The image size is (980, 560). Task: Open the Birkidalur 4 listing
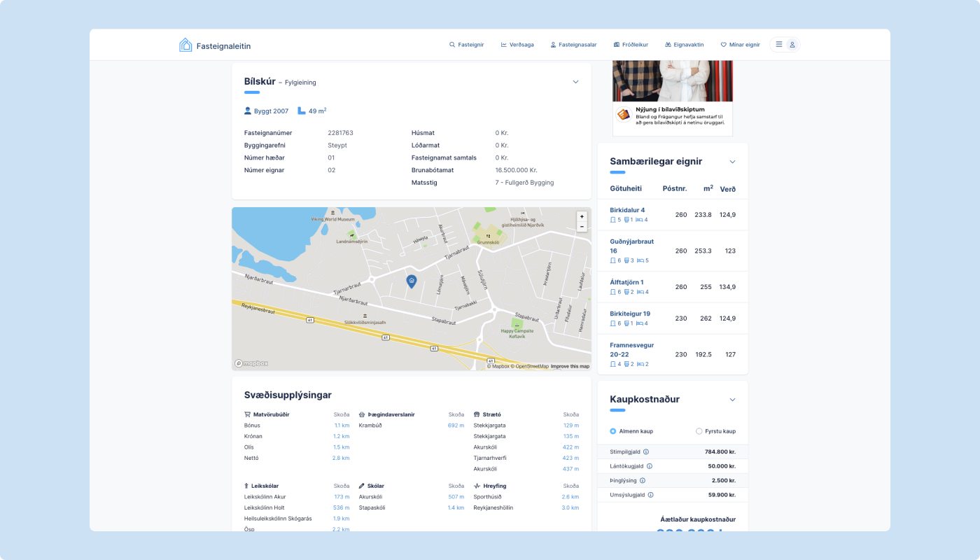[627, 210]
